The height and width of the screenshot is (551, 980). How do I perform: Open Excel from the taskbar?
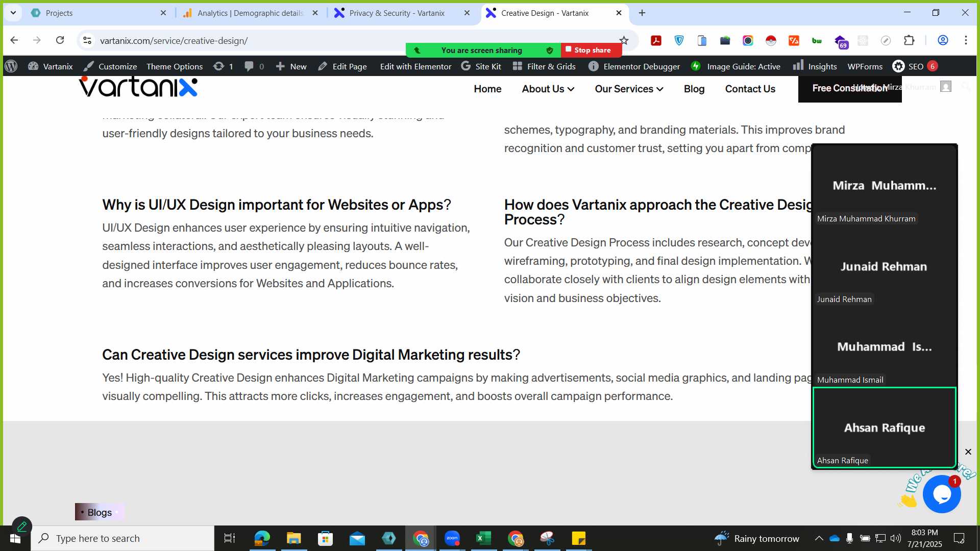pyautogui.click(x=484, y=538)
